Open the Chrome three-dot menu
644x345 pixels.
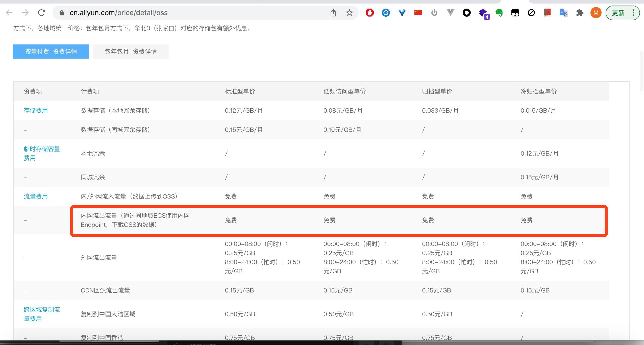[633, 13]
